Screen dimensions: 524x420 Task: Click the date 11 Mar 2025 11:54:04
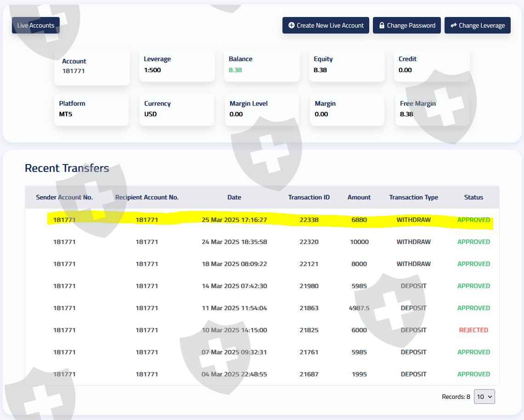tap(234, 308)
